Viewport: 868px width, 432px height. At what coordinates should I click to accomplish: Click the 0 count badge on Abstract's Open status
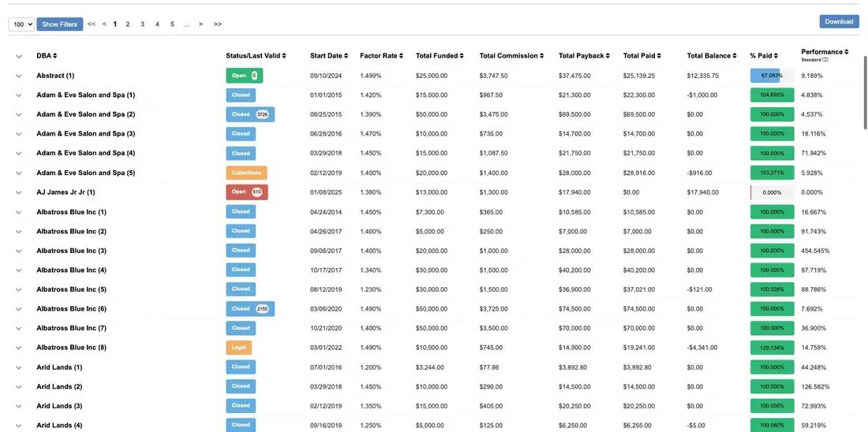coord(254,75)
